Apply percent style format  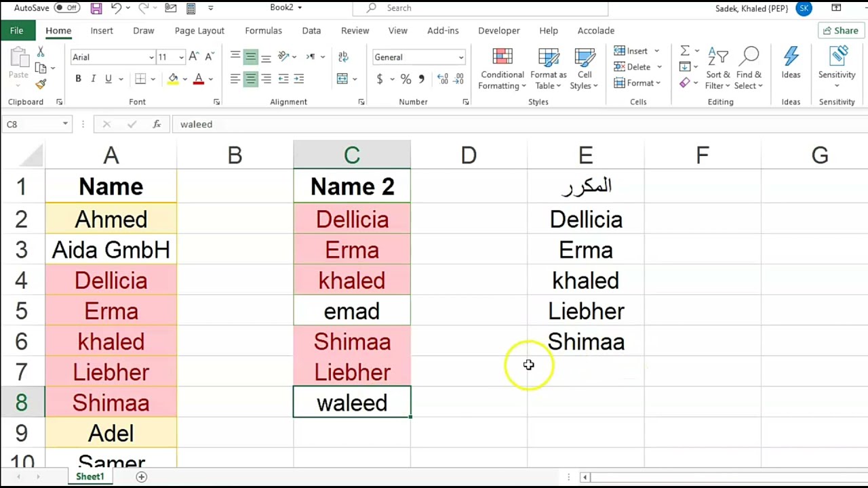406,79
